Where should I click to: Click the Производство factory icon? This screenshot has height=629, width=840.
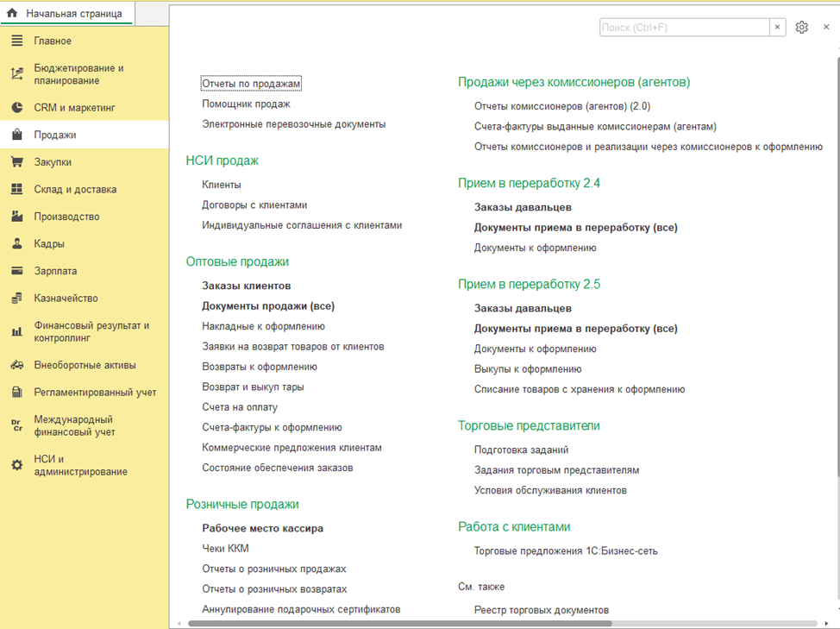coord(16,217)
